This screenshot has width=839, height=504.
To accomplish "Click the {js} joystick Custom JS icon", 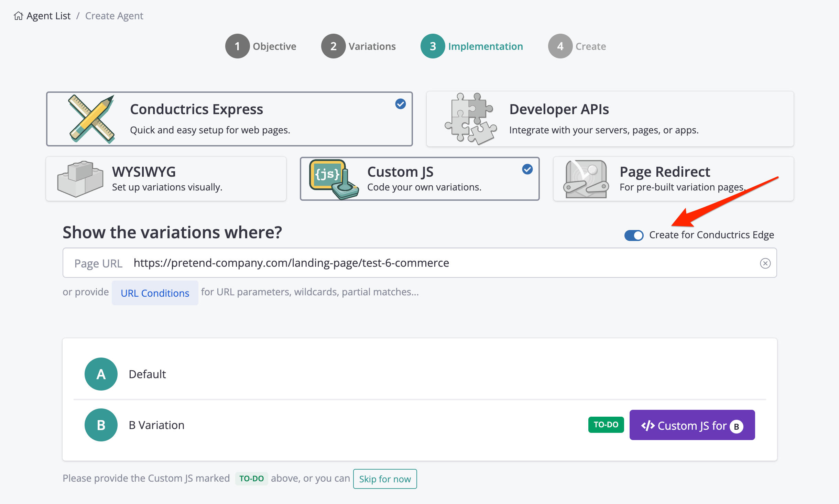I will 333,179.
